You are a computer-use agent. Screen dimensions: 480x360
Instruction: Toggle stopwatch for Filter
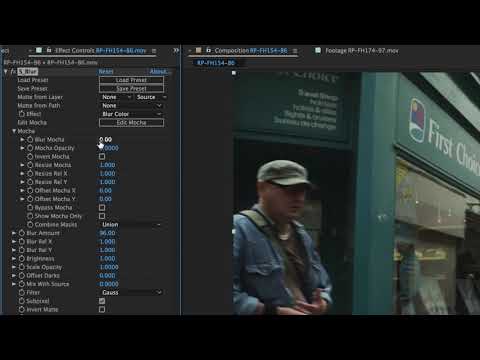tap(22, 293)
